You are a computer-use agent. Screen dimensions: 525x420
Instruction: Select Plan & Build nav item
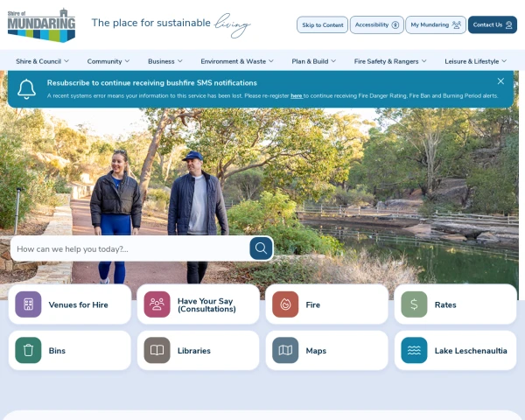click(x=310, y=61)
